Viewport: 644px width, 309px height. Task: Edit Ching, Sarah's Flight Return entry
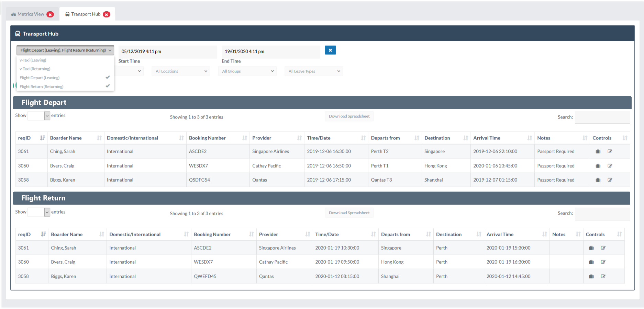click(x=603, y=248)
